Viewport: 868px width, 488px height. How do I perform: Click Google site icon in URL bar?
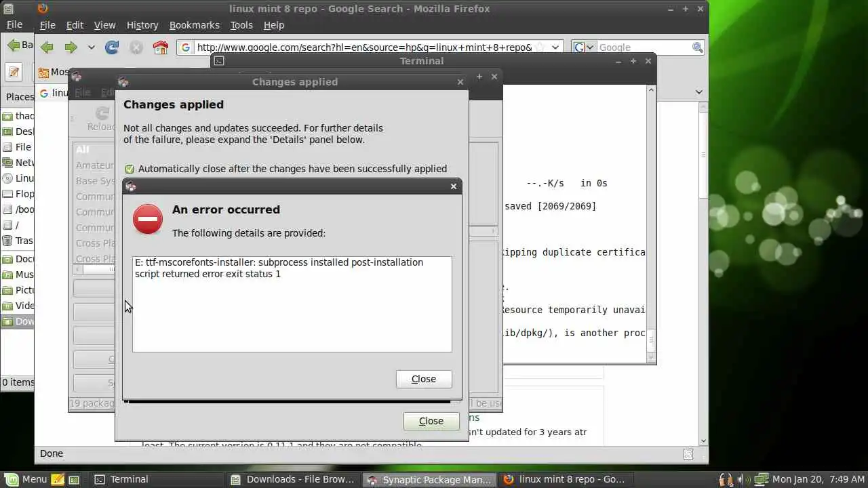186,47
